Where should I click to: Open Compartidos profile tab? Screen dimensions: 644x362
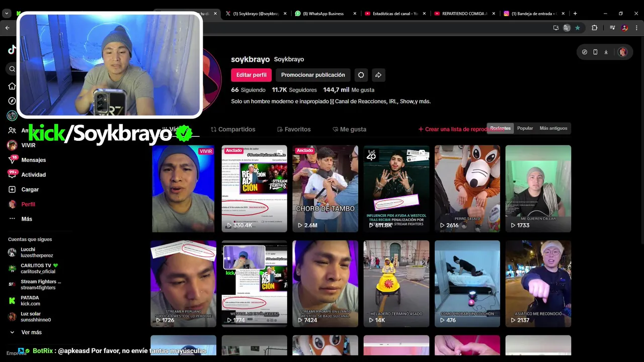click(x=233, y=129)
